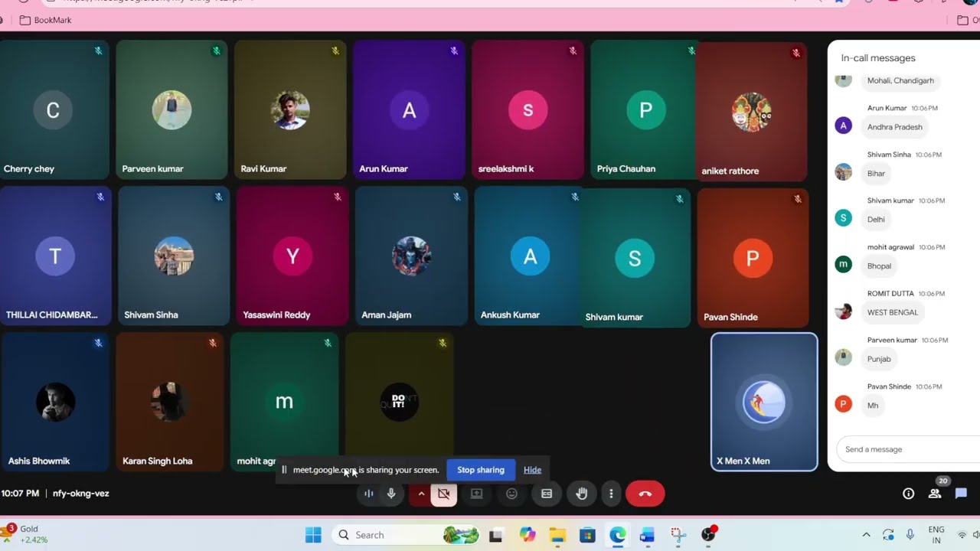The height and width of the screenshot is (551, 980).
Task: Click sreelakshmi k tile
Action: (x=528, y=110)
